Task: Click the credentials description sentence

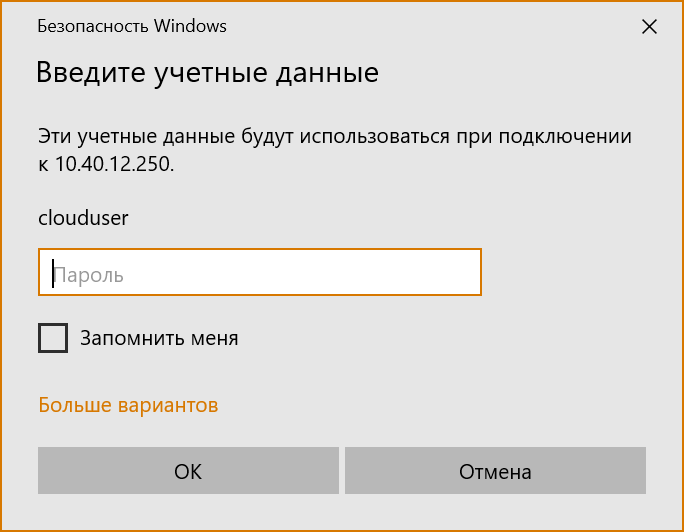Action: coord(335,137)
